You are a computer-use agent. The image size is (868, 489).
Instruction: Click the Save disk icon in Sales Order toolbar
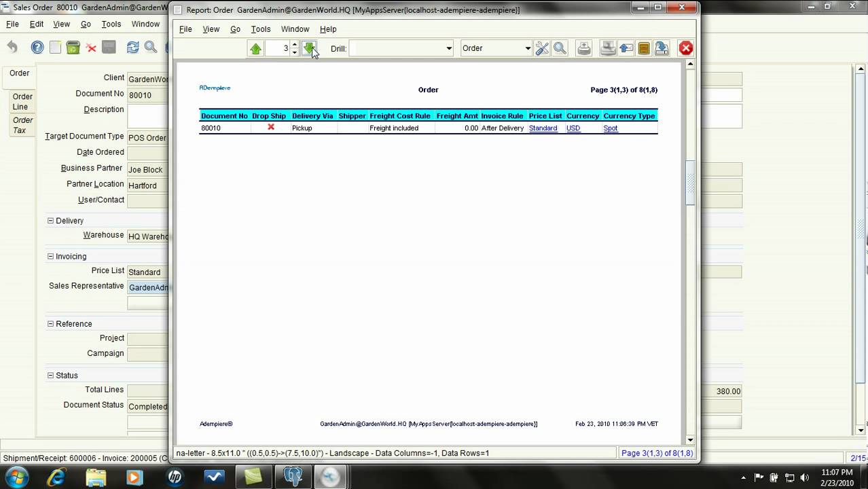(109, 47)
